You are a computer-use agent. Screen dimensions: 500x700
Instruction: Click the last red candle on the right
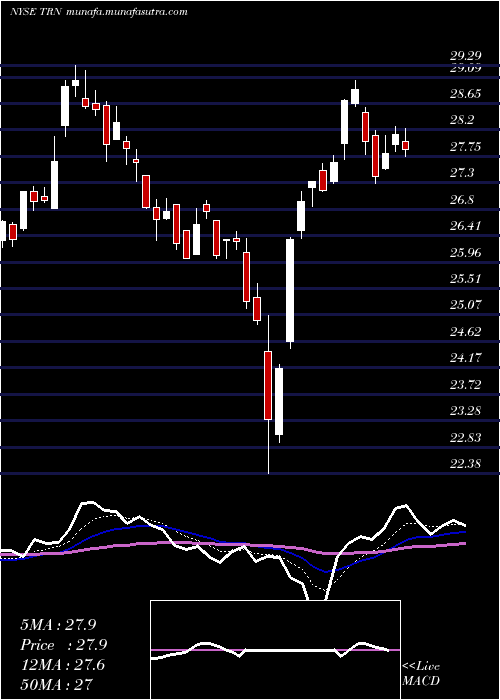point(405,145)
